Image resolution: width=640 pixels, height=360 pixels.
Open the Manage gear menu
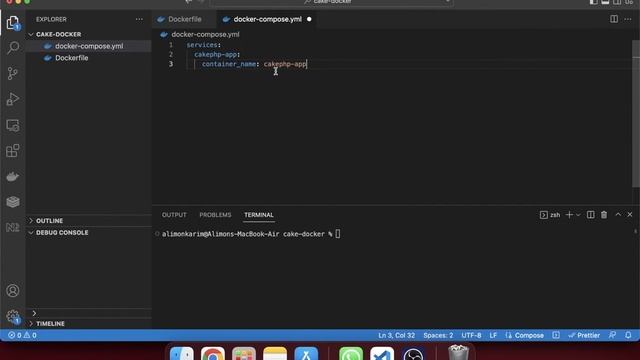click(13, 316)
